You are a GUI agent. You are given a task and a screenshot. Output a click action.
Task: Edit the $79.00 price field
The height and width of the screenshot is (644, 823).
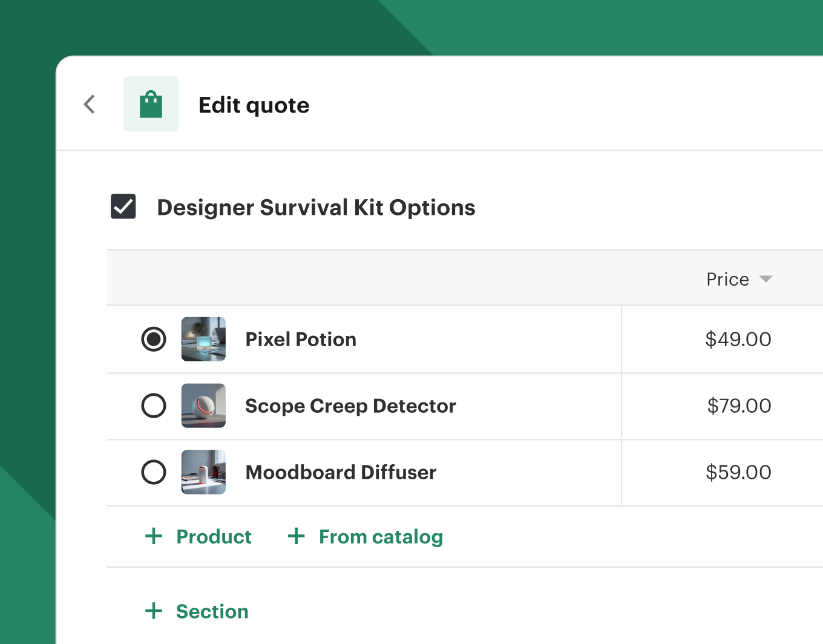(x=739, y=406)
